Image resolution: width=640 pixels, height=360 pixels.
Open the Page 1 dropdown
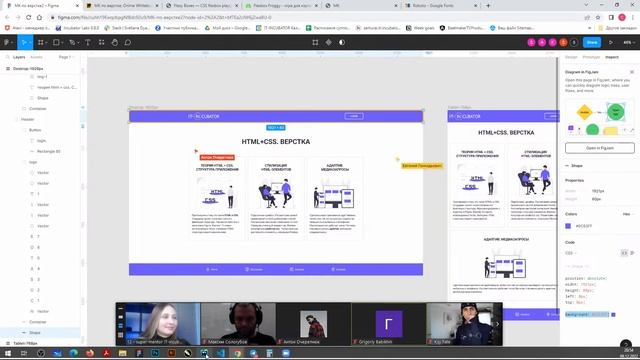[66, 57]
